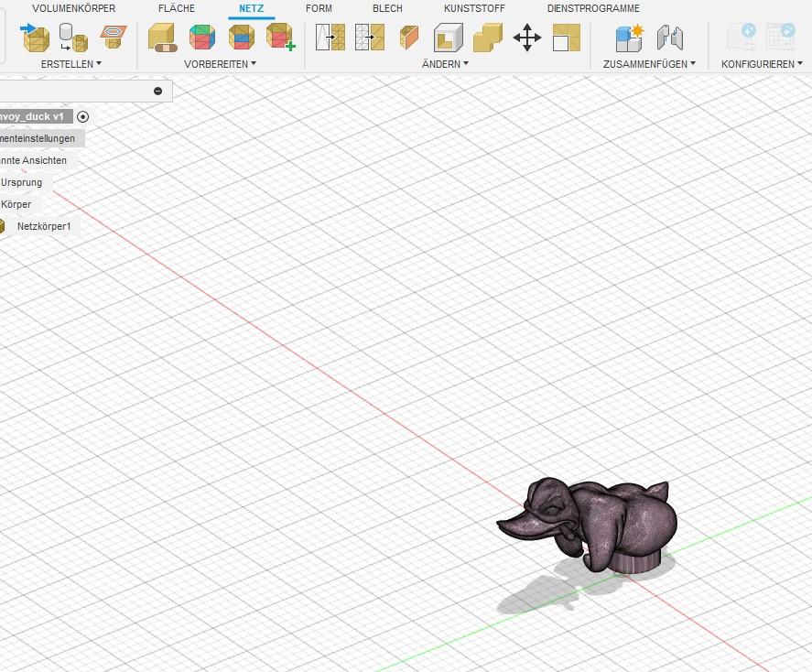Switch to the BLECH tab

[x=387, y=8]
